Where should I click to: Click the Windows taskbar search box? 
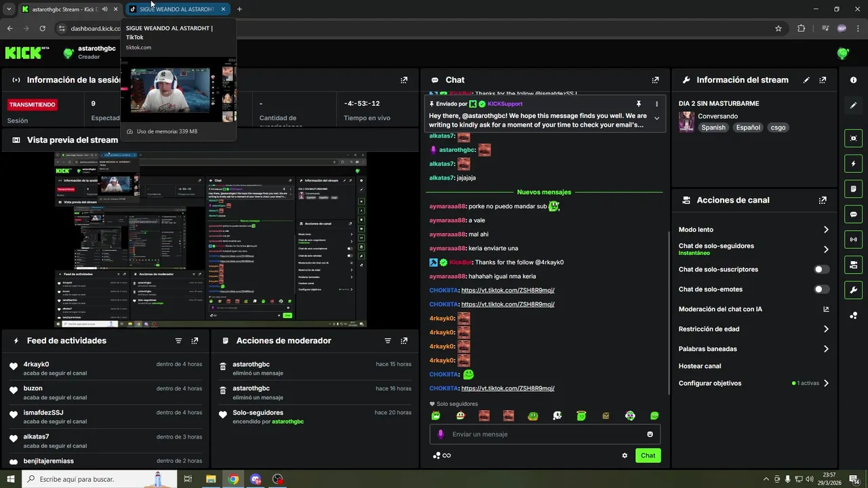100,479
